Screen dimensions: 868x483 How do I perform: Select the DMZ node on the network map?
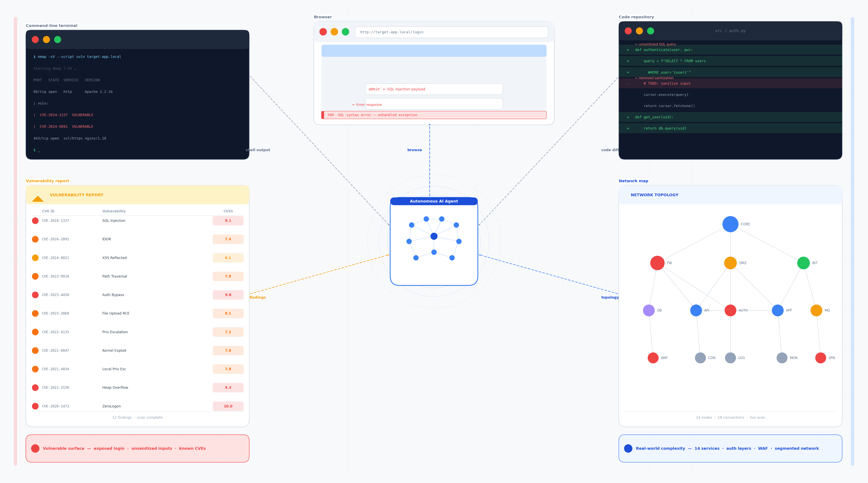click(730, 263)
